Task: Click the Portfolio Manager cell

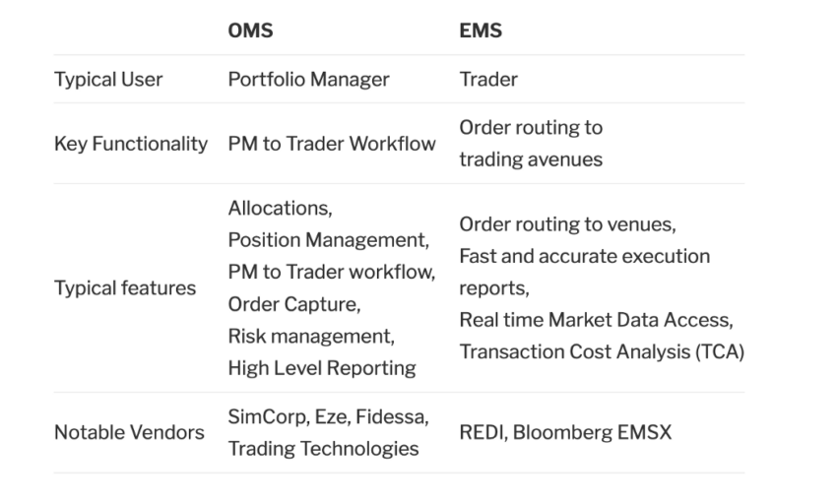Action: click(x=308, y=80)
